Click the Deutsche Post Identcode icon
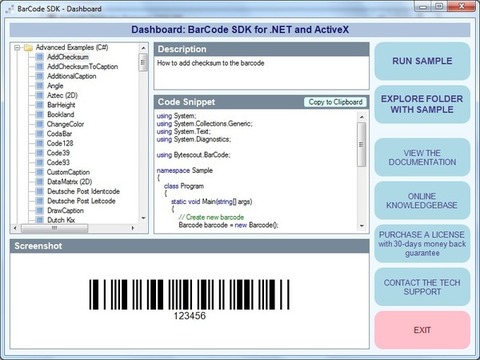 click(40, 191)
